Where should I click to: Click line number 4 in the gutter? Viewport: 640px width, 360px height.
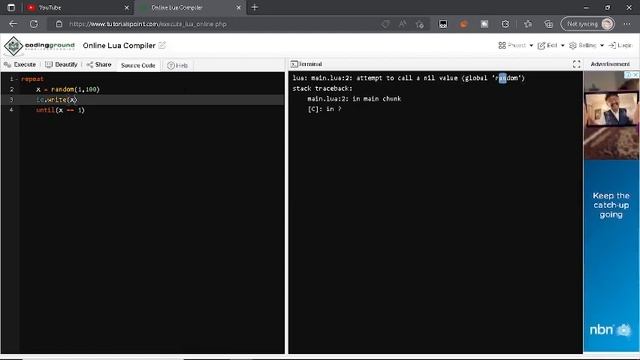[x=11, y=110]
